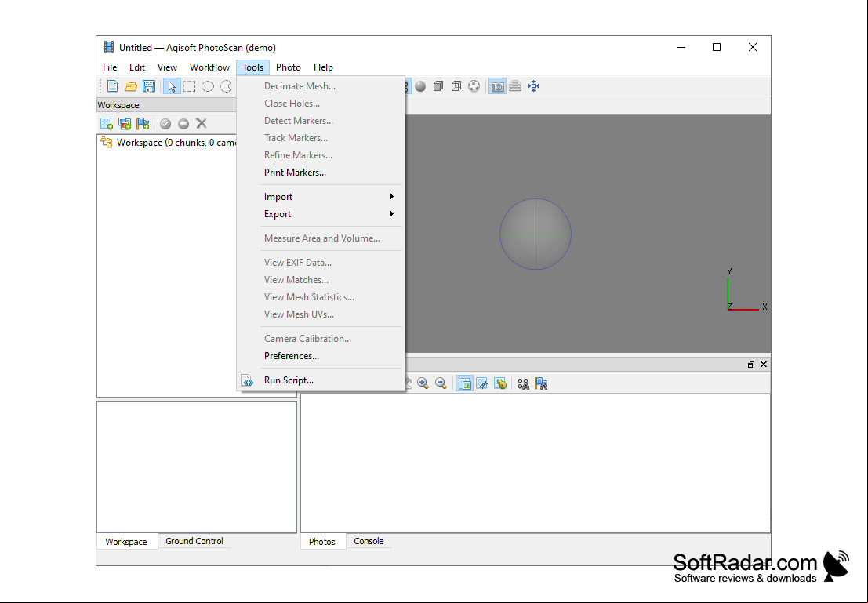Viewport: 868px width, 603px height.
Task: Toggle the show depth maps icon in Photos toolbar
Action: (x=500, y=383)
